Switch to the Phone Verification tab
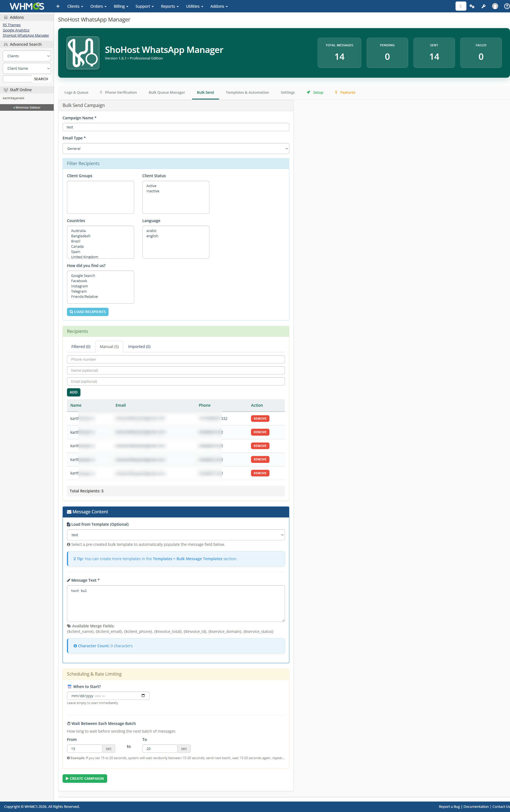The height and width of the screenshot is (812, 510). point(118,92)
